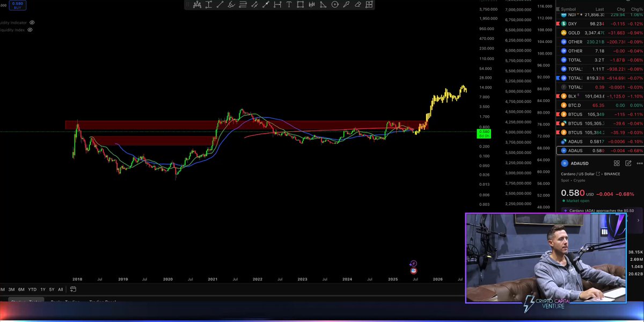This screenshot has width=644, height=322.
Task: Select the head and shoulders pattern tool
Action: click(197, 4)
